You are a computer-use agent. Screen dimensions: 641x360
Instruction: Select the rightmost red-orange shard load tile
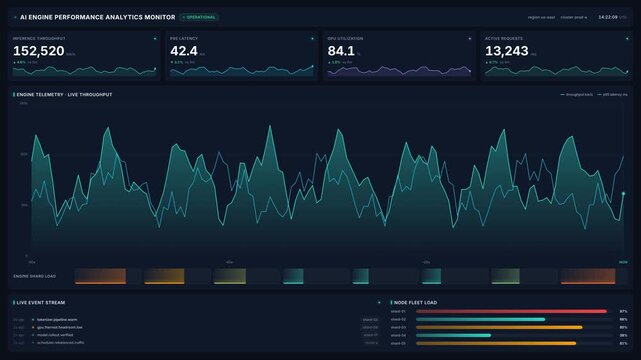[x=588, y=276]
